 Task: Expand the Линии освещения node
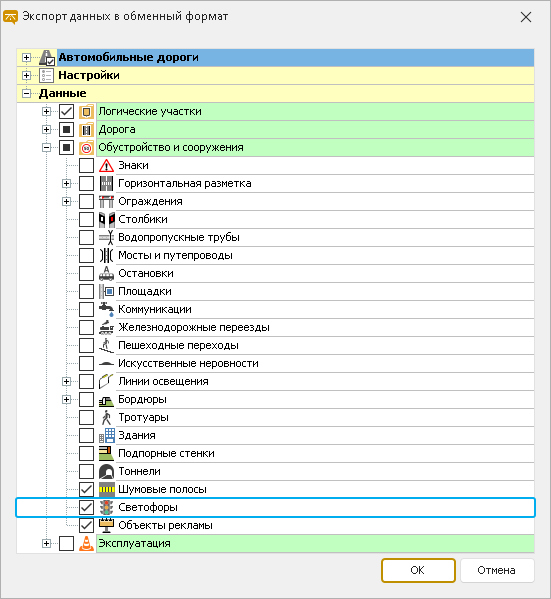pyautogui.click(x=66, y=381)
